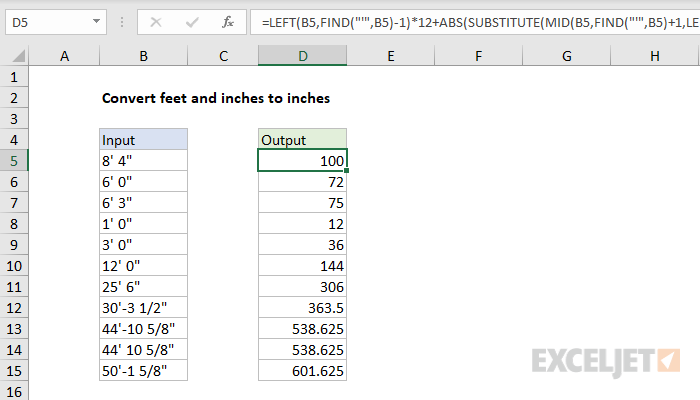This screenshot has width=700, height=400.
Task: Select input cell 44'-10 5/8"
Action: point(143,329)
